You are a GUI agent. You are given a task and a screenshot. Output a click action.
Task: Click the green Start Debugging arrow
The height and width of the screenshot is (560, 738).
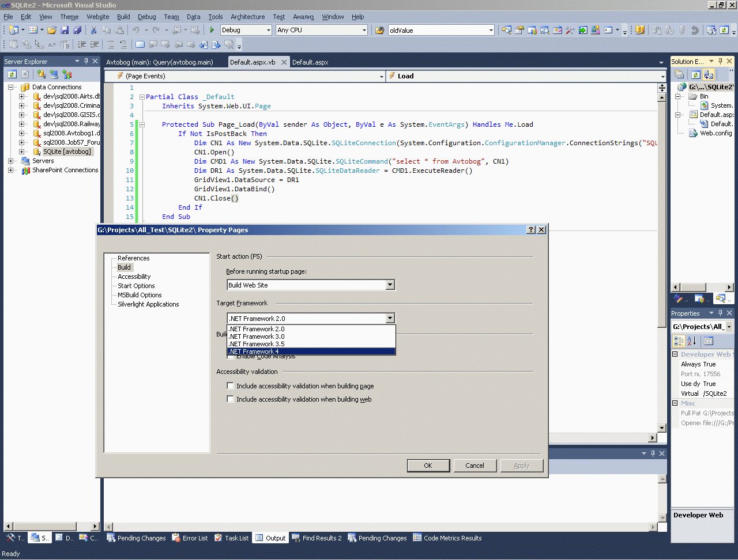(212, 30)
